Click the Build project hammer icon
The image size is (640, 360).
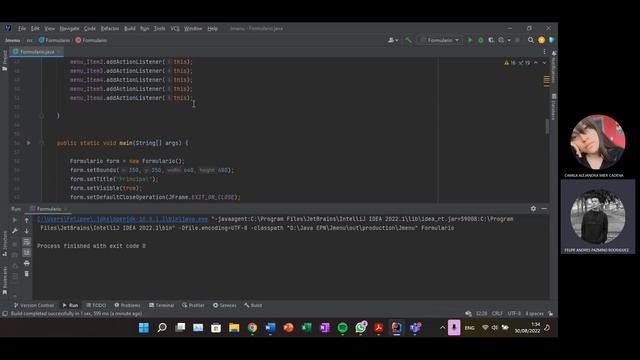[408, 40]
